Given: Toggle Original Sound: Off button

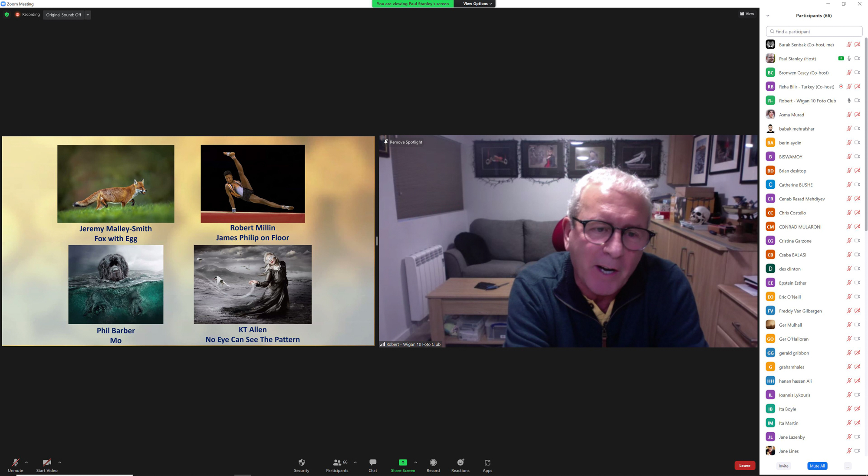Looking at the screenshot, I should 64,15.
